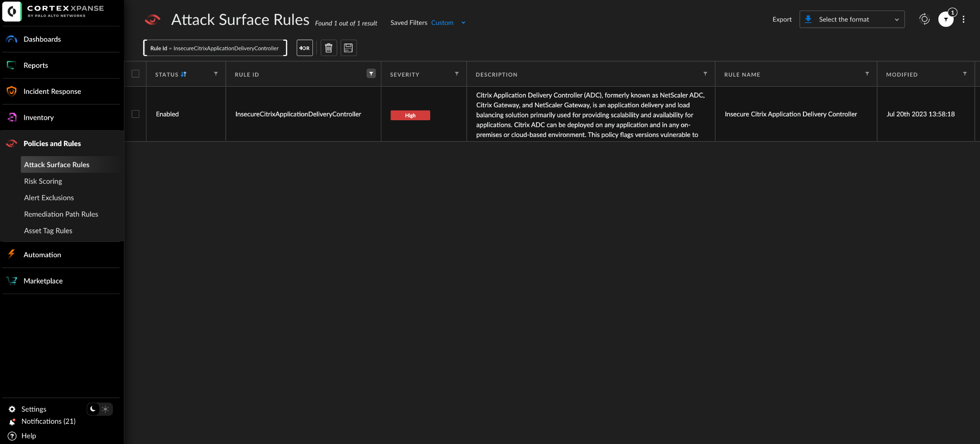Click the Custom saved filter link

(442, 23)
